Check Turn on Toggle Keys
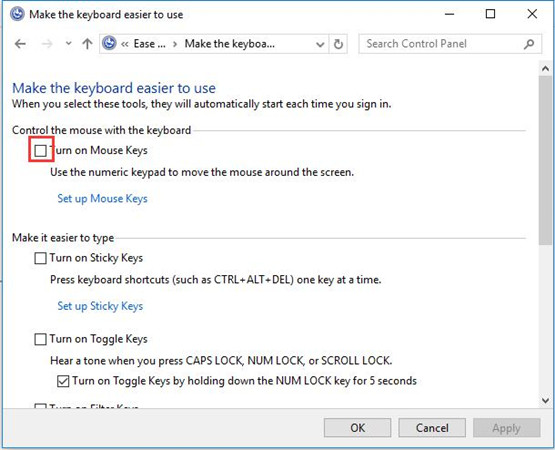 [40, 339]
